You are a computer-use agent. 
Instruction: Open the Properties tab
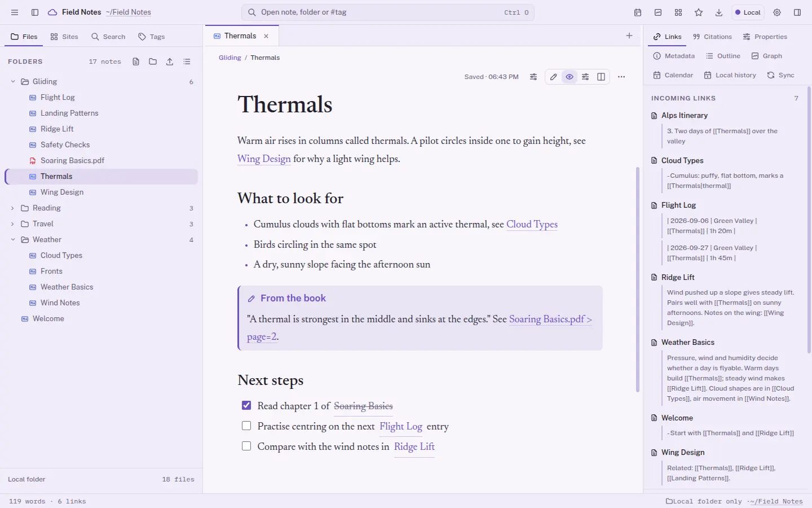pos(765,37)
